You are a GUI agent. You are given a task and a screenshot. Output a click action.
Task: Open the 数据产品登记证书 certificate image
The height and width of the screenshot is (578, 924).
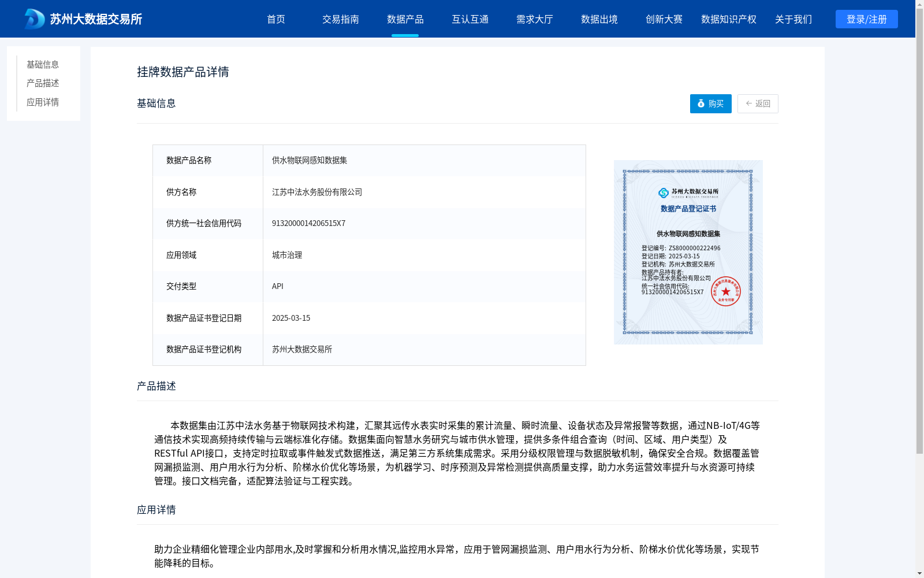(x=688, y=252)
